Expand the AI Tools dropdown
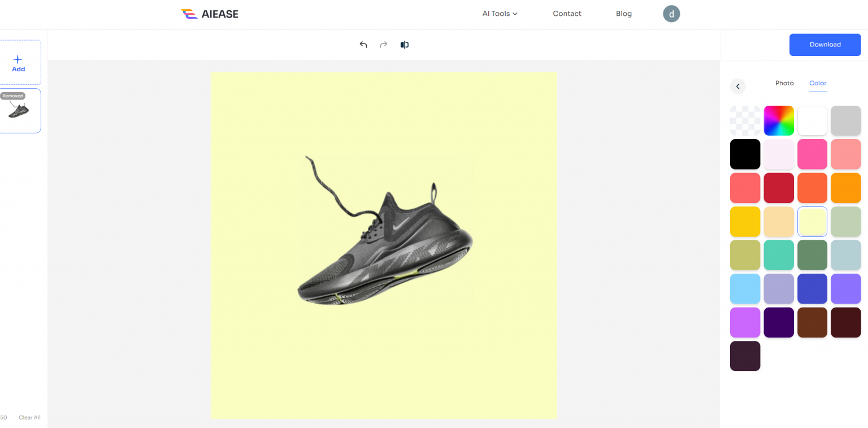 (x=500, y=14)
